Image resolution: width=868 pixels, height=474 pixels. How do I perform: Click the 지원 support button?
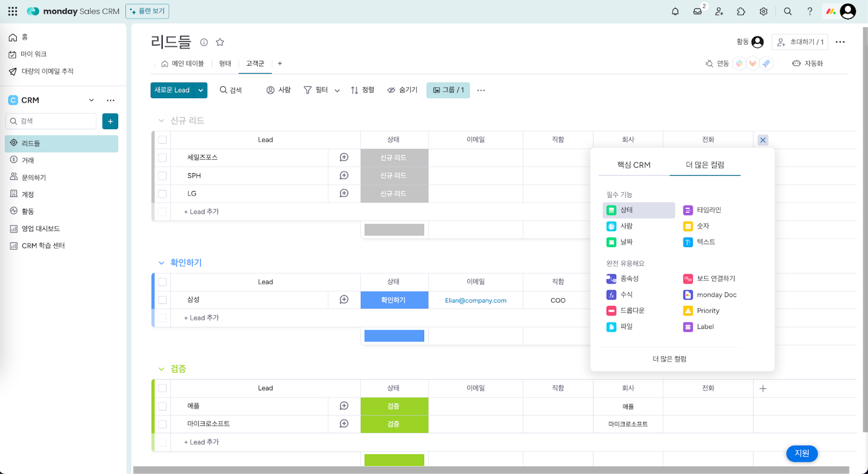click(x=802, y=453)
